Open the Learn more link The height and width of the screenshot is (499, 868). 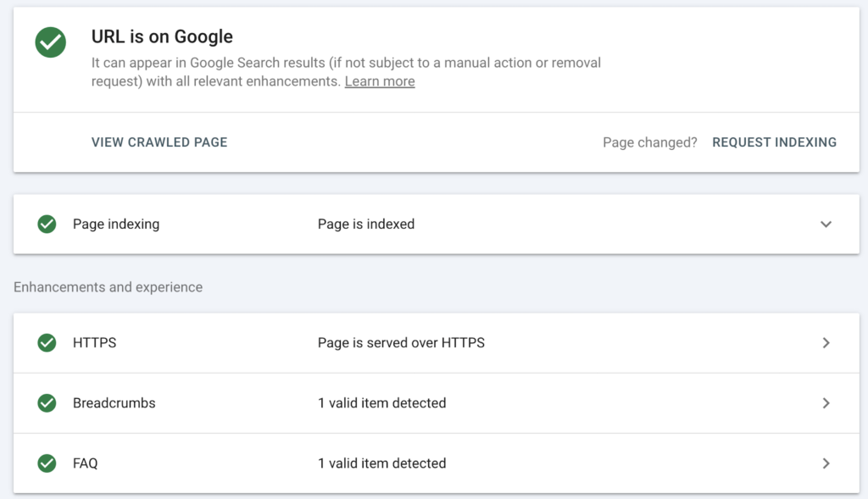[379, 80]
